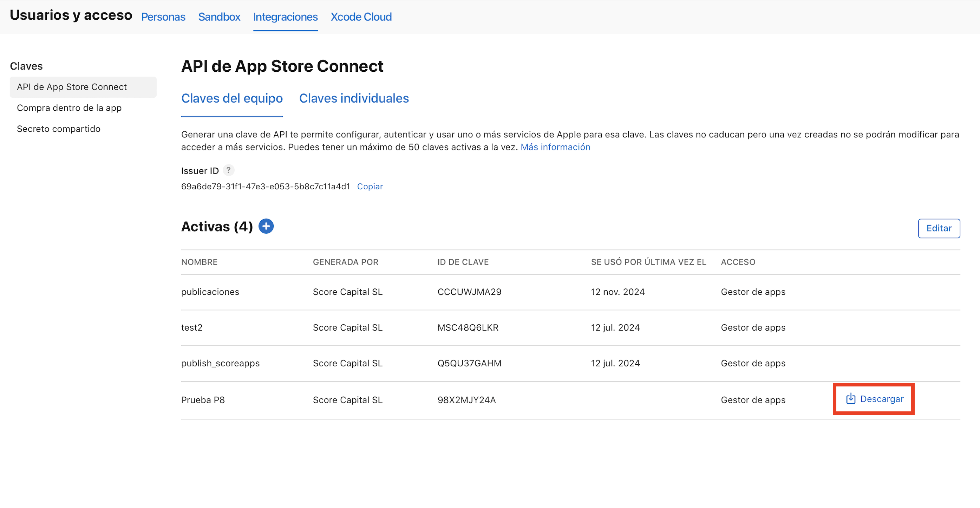Click key ID 98X2MJY24A
This screenshot has height=508, width=980.
coord(466,400)
